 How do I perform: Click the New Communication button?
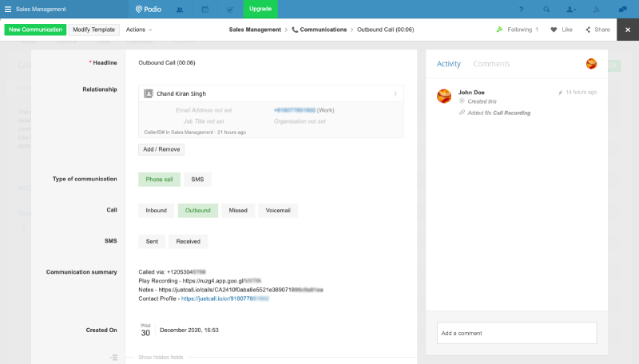(x=35, y=30)
